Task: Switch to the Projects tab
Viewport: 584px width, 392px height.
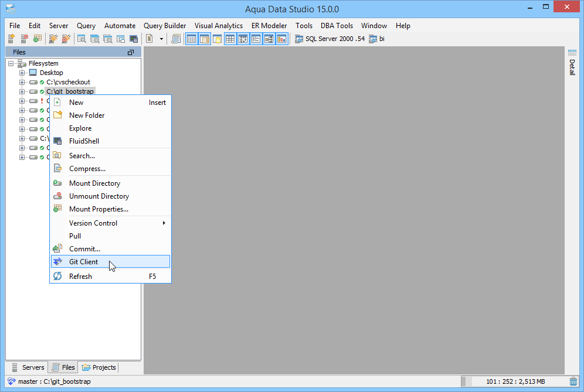Action: click(99, 367)
